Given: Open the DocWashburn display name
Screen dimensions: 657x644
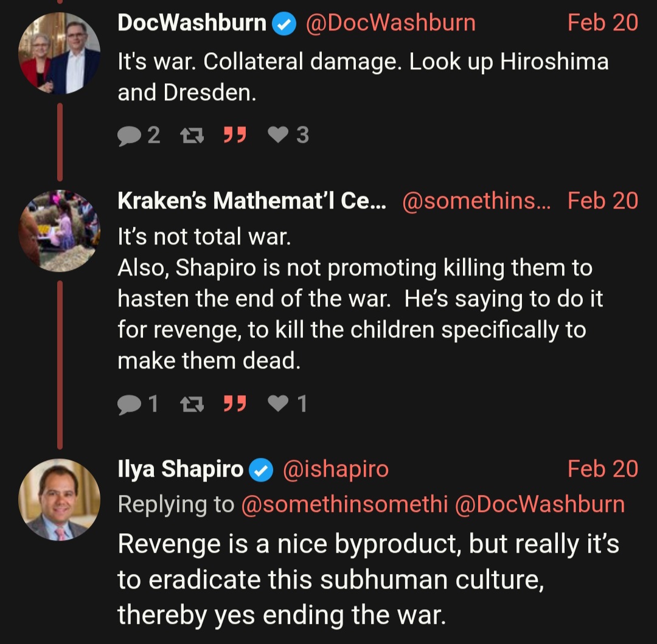Looking at the screenshot, I should click(192, 23).
